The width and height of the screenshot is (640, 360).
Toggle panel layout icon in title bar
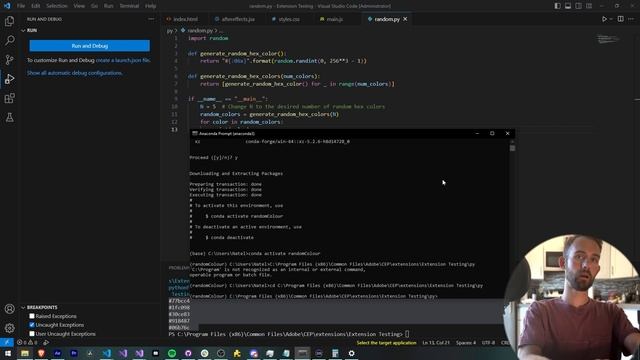tap(568, 6)
